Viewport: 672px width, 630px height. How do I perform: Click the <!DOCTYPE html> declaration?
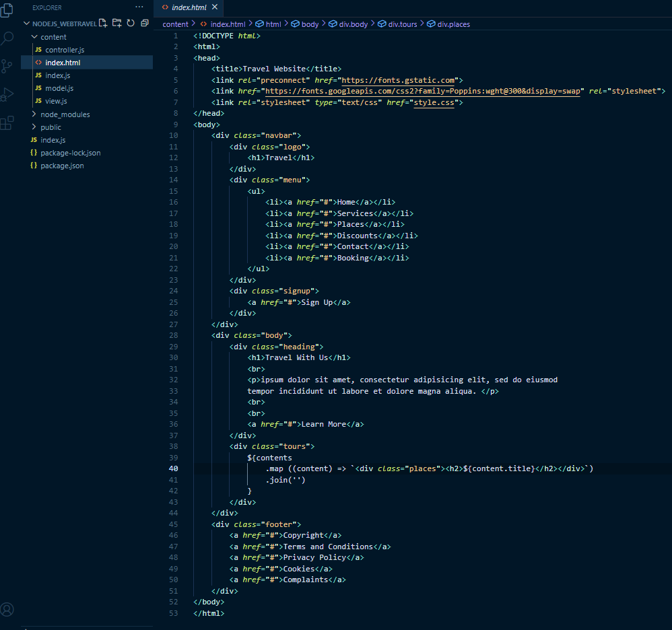pos(227,36)
